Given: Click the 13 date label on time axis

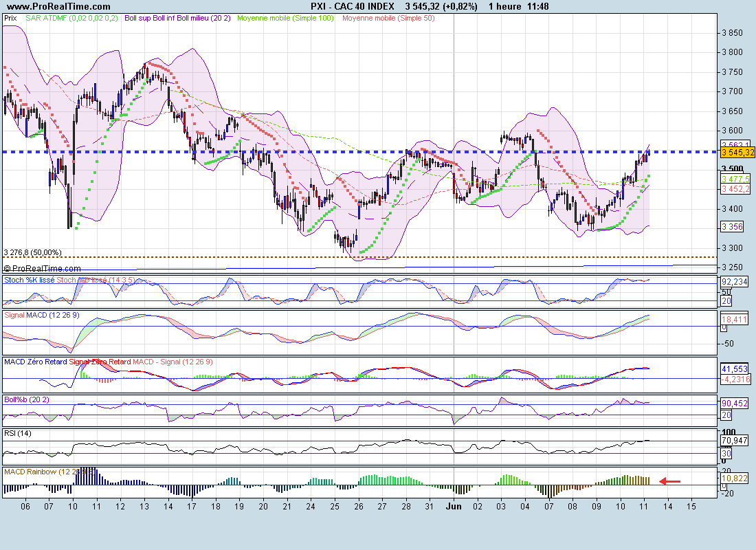Looking at the screenshot, I should [x=144, y=507].
